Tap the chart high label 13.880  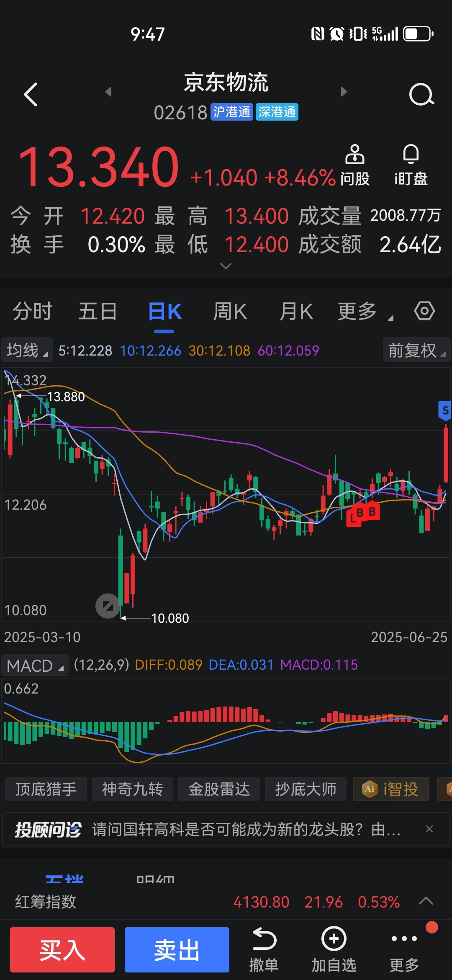[x=66, y=397]
